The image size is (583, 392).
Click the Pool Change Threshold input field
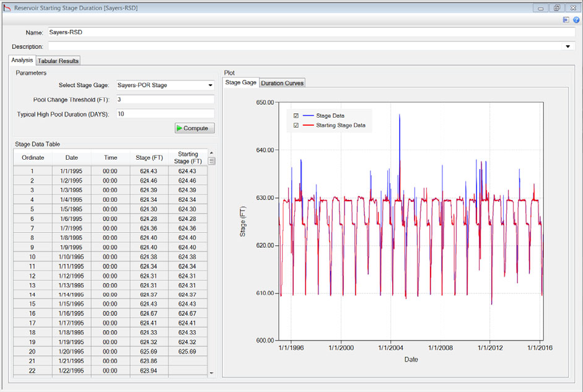pos(164,100)
